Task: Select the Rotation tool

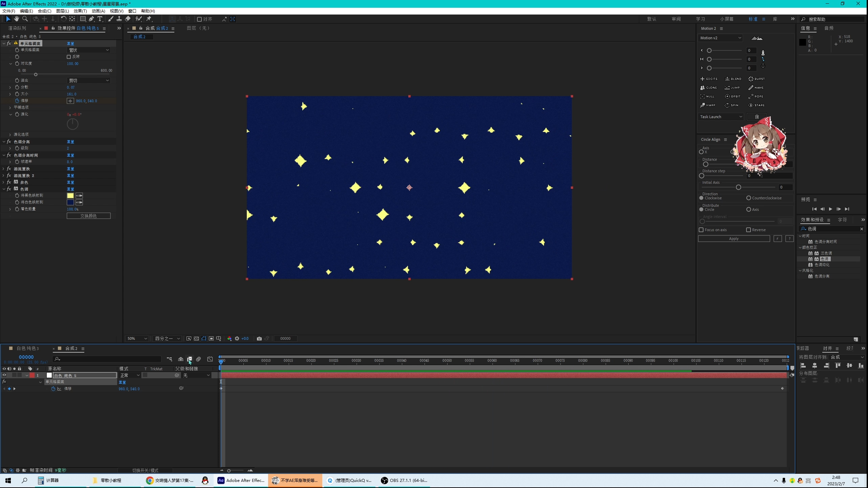Action: pyautogui.click(x=63, y=19)
